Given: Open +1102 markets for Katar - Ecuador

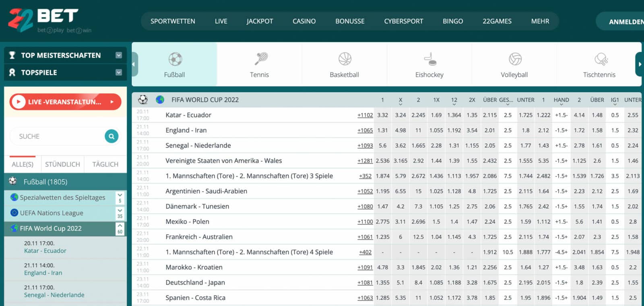Looking at the screenshot, I should (365, 115).
